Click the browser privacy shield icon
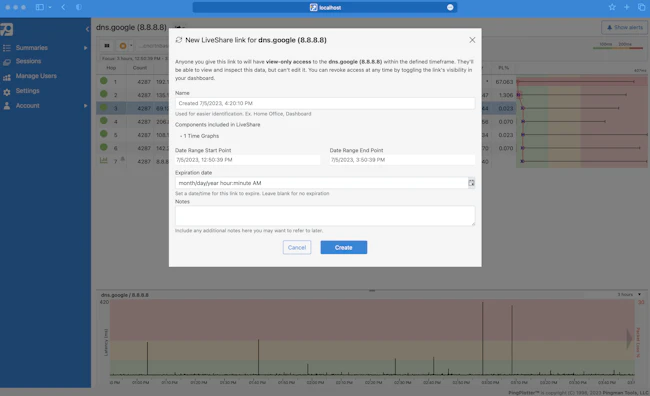 click(x=79, y=7)
